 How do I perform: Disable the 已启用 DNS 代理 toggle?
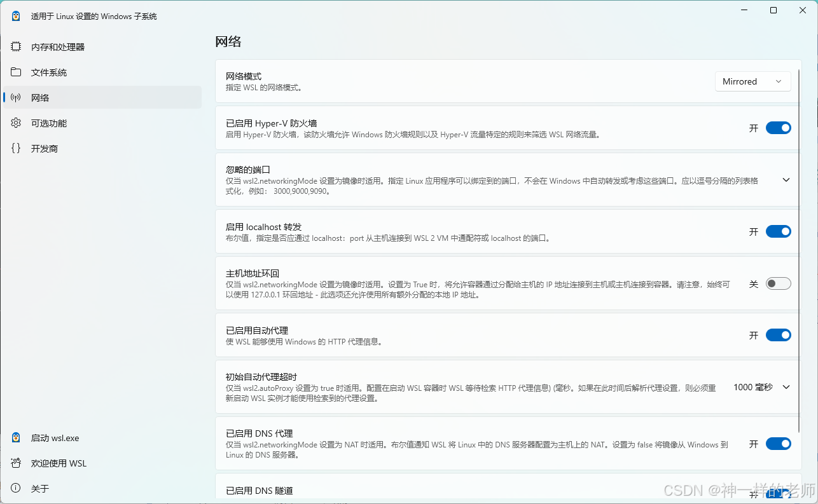pos(778,444)
